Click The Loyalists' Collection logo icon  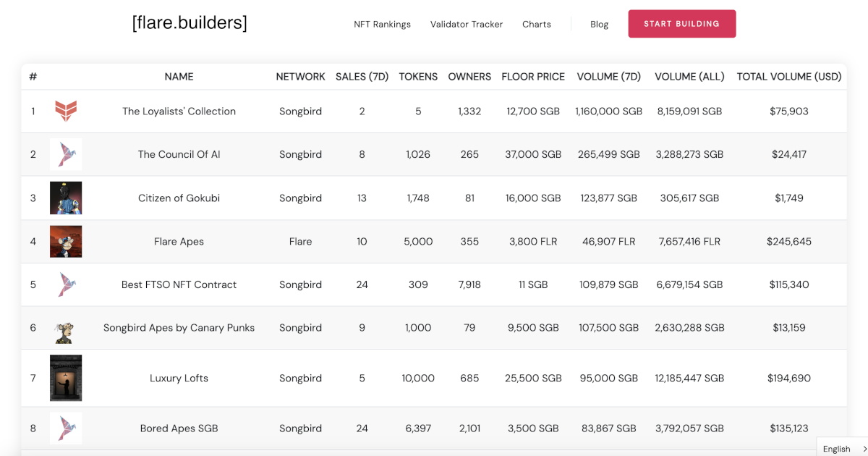66,111
